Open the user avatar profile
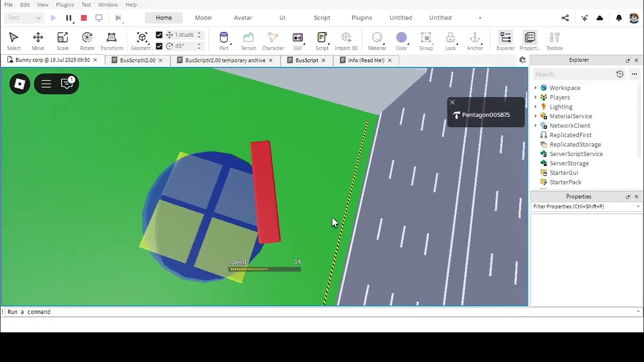The image size is (644, 362). click(634, 18)
